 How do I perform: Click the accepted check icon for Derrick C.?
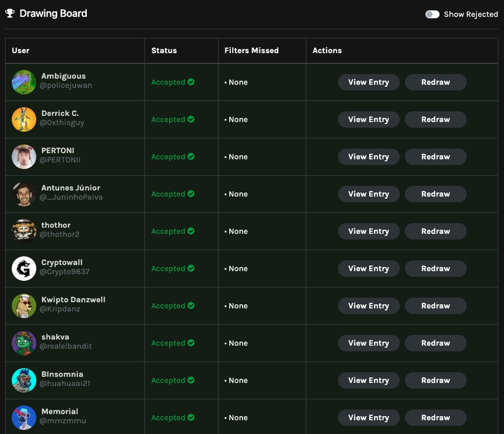click(x=191, y=119)
